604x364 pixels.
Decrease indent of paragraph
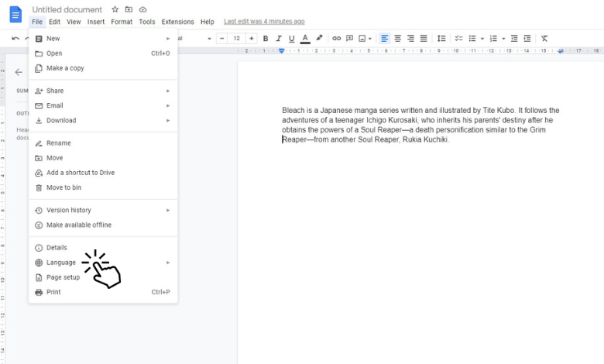point(514,39)
